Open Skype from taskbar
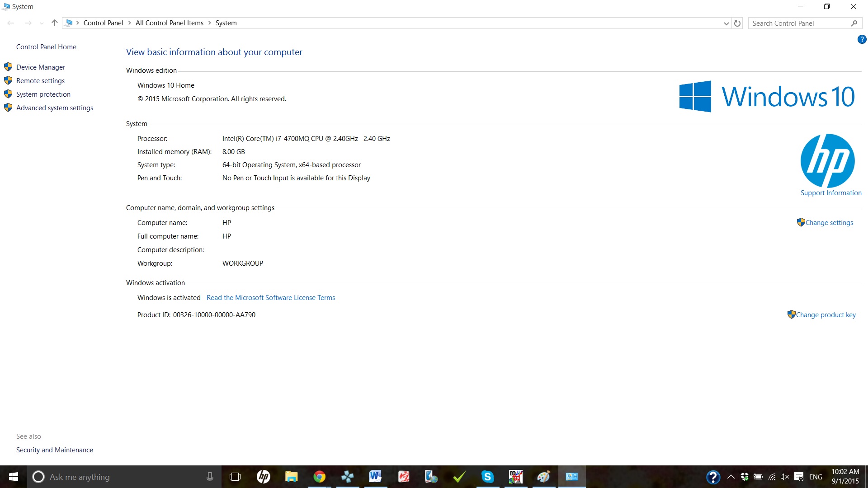The height and width of the screenshot is (488, 868). coord(487,477)
